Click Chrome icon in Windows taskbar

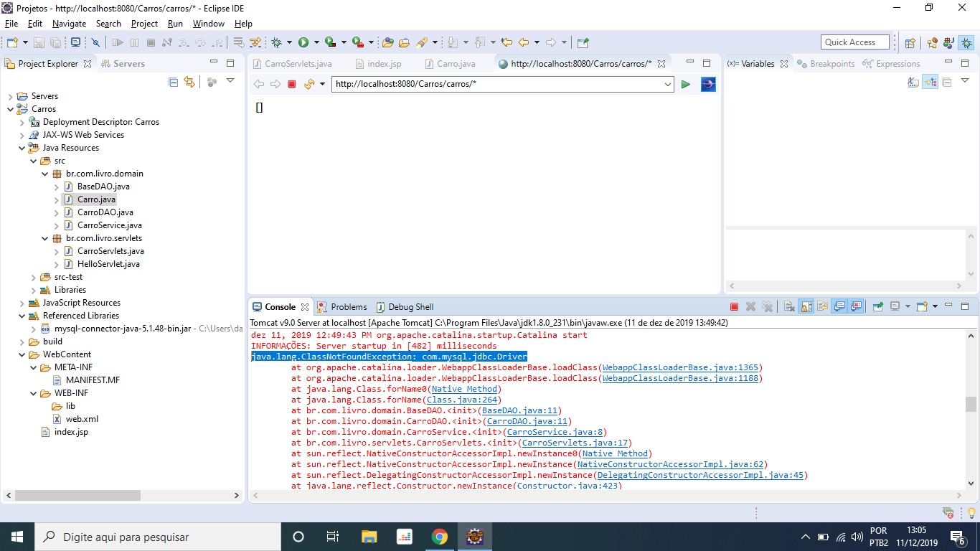click(440, 537)
